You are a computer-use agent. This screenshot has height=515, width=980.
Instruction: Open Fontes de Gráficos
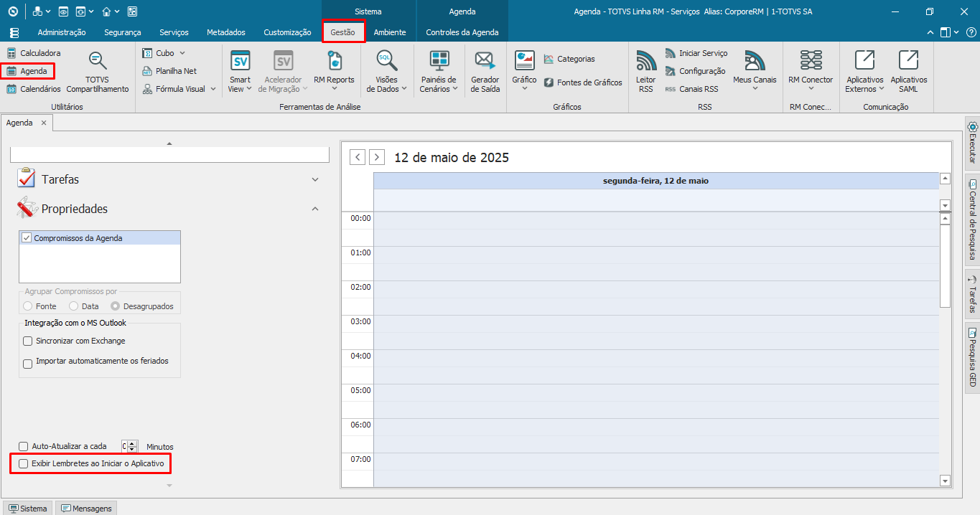coord(582,82)
